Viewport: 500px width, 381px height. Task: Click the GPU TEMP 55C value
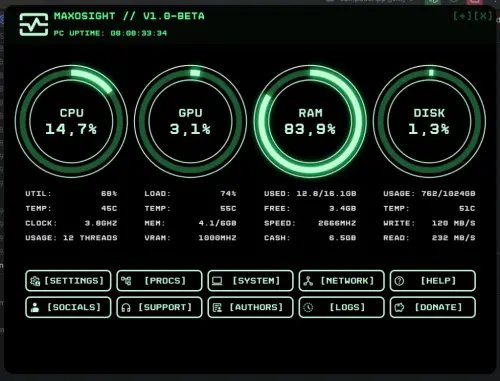tap(228, 209)
